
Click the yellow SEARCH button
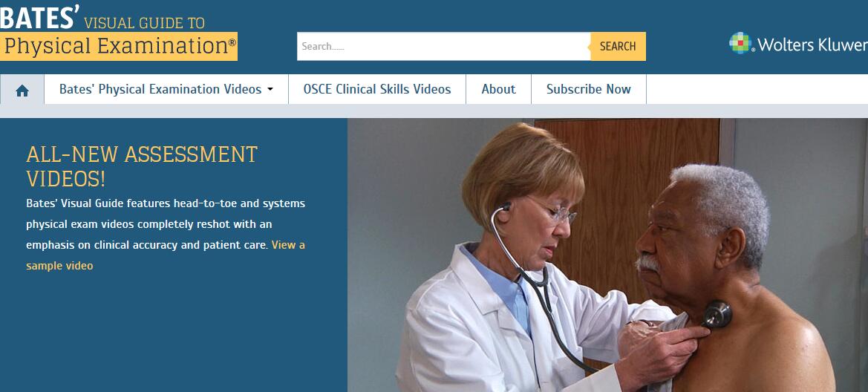tap(618, 47)
